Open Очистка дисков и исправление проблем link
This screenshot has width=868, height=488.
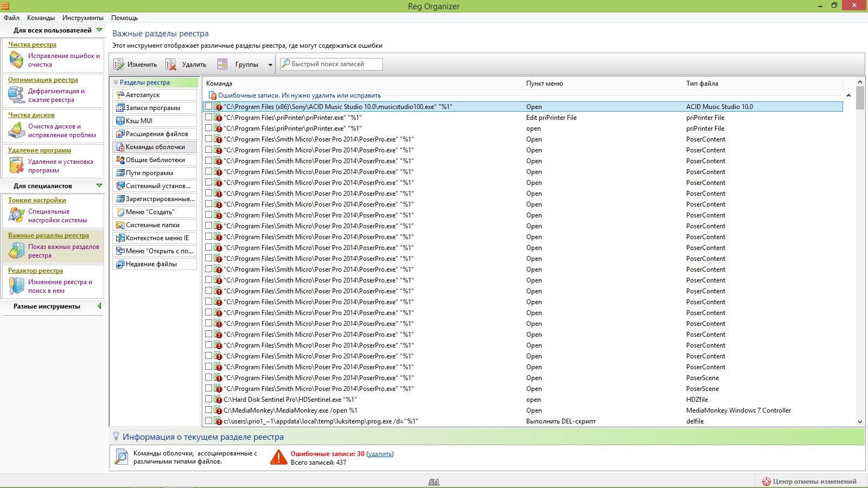[x=62, y=131]
